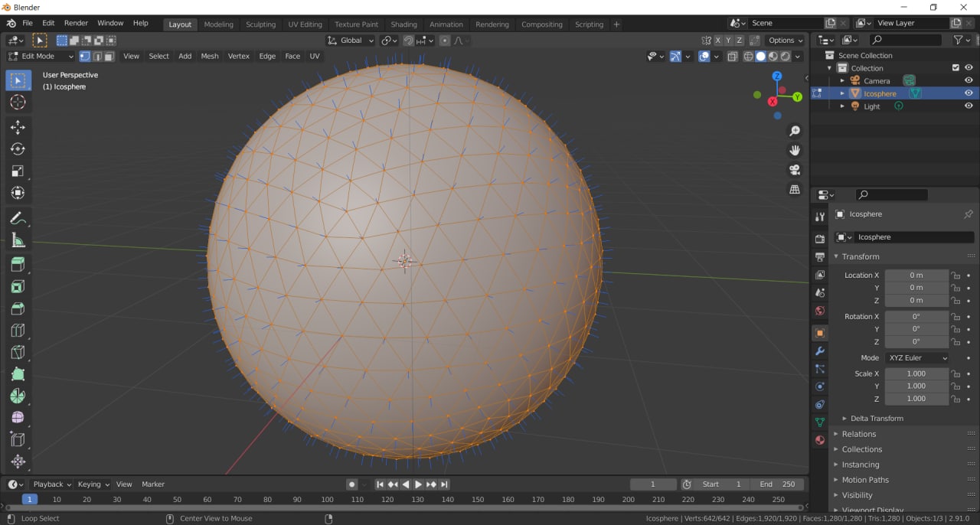This screenshot has width=980, height=525.
Task: Switch to the Sculpting workspace tab
Action: tap(260, 24)
